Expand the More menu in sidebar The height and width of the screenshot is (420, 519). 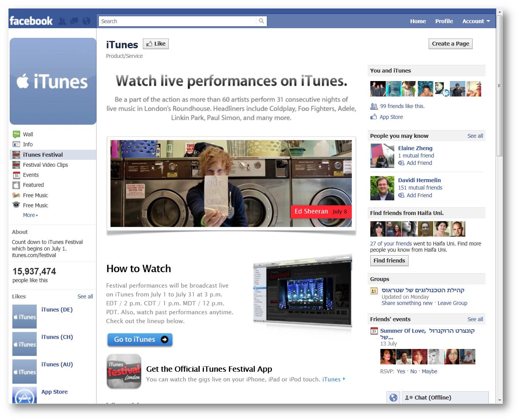tap(31, 215)
